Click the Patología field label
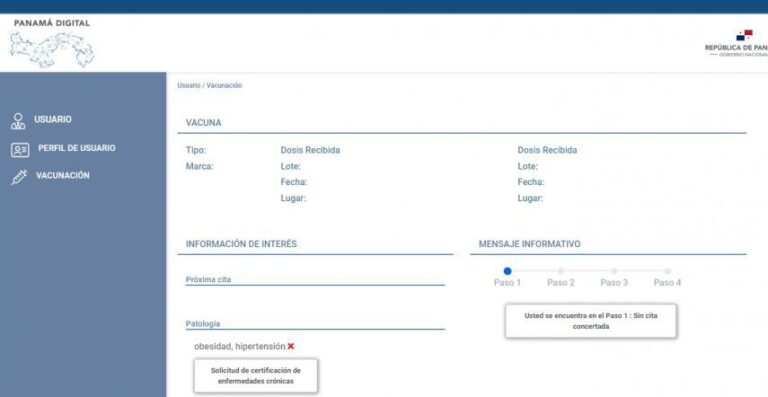The height and width of the screenshot is (397, 768). click(203, 324)
